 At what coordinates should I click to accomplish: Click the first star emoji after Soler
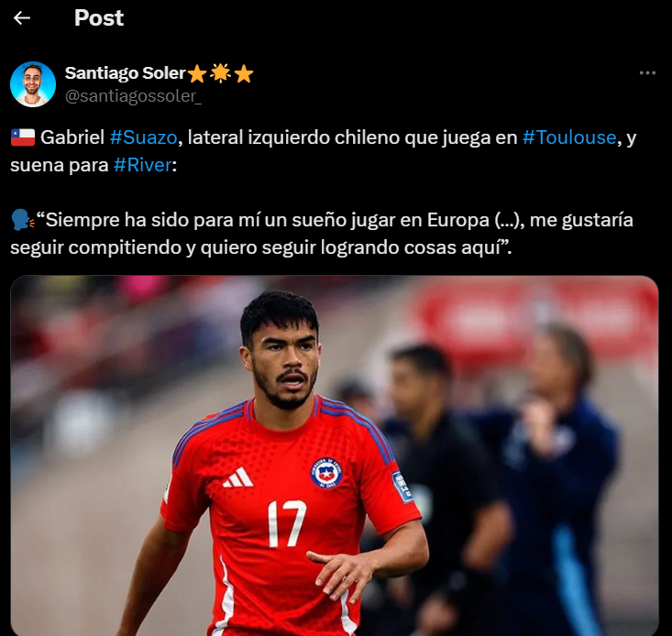point(197,73)
